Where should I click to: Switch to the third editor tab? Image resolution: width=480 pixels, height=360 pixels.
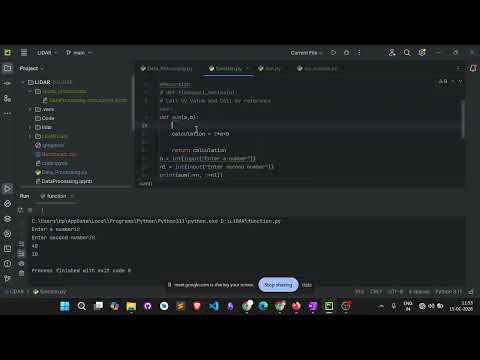pos(269,69)
